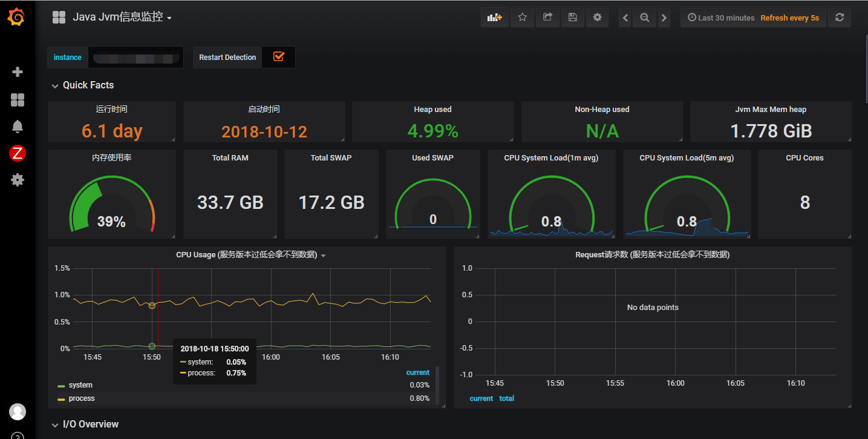This screenshot has height=439, width=868.
Task: Click the Share dashboard icon
Action: point(547,18)
